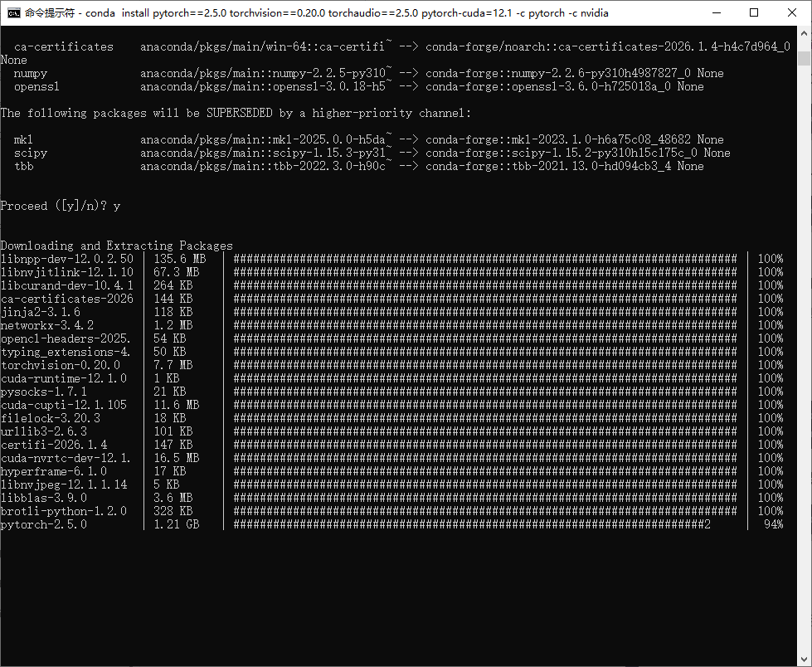This screenshot has width=812, height=667.
Task: Maximize the command prompt window
Action: tap(754, 13)
